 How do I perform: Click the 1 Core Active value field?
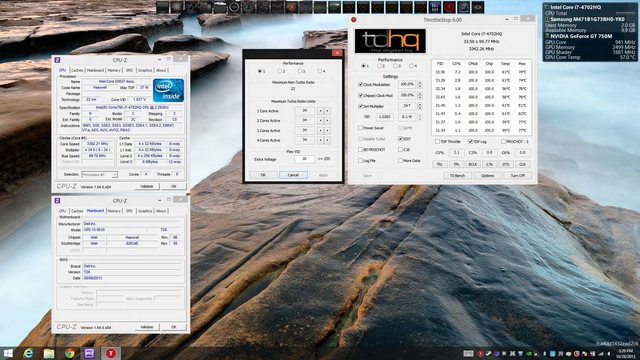point(304,111)
